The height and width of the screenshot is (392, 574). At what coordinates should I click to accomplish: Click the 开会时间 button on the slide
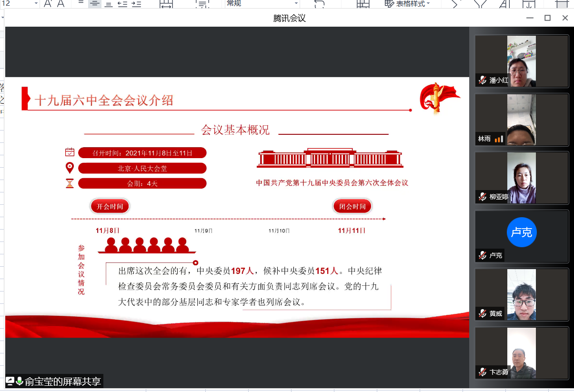[110, 206]
